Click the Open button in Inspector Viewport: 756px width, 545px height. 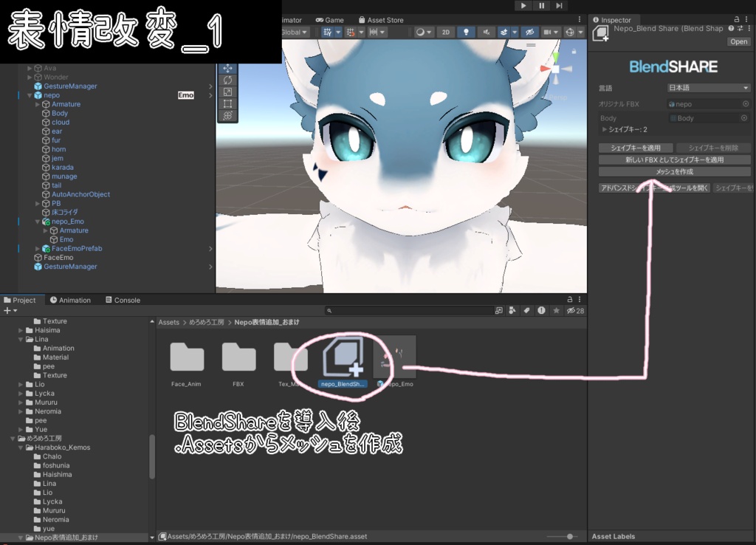coord(738,41)
